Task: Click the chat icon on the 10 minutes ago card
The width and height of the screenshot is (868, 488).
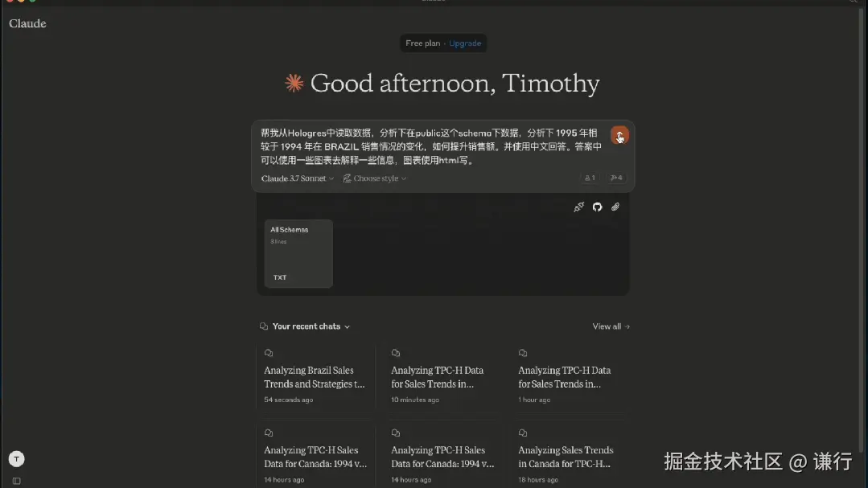Action: [395, 353]
